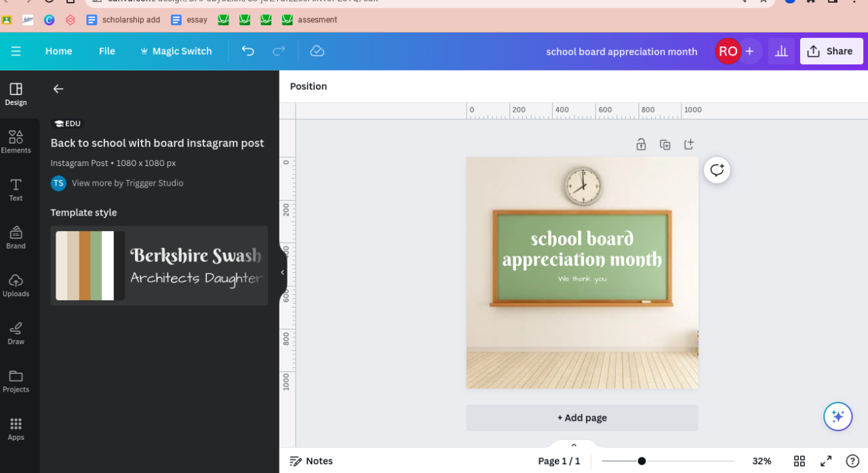Screen dimensions: 868x473
Task: Open the Magic assistant sparkle button
Action: [x=837, y=417]
